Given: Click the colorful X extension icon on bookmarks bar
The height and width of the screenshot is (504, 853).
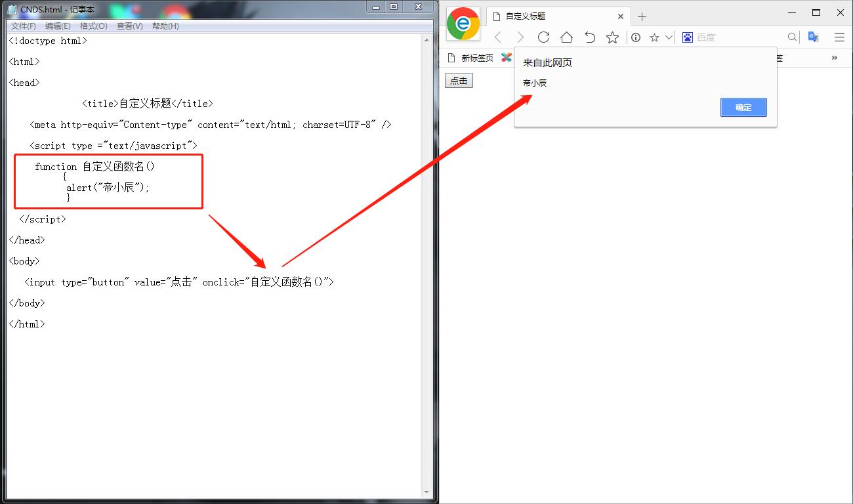Looking at the screenshot, I should pyautogui.click(x=505, y=58).
